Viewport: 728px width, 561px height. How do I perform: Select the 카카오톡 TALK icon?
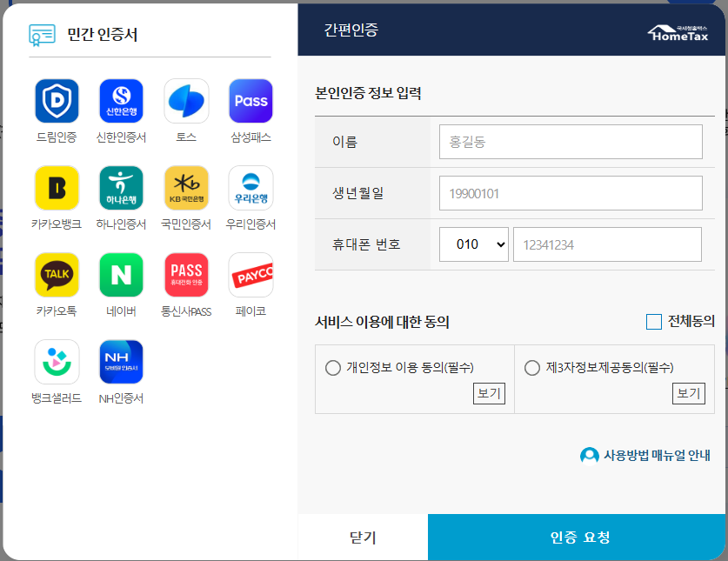[x=57, y=275]
